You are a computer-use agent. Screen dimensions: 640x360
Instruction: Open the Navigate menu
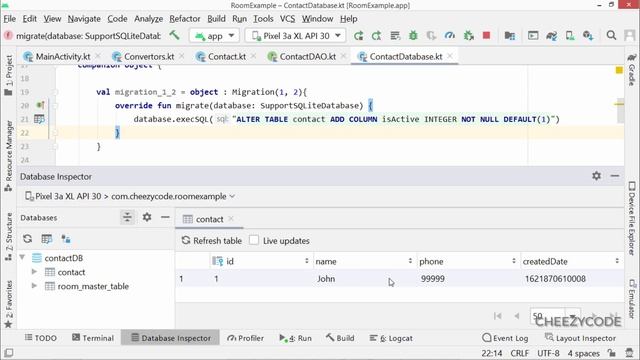[x=84, y=19]
